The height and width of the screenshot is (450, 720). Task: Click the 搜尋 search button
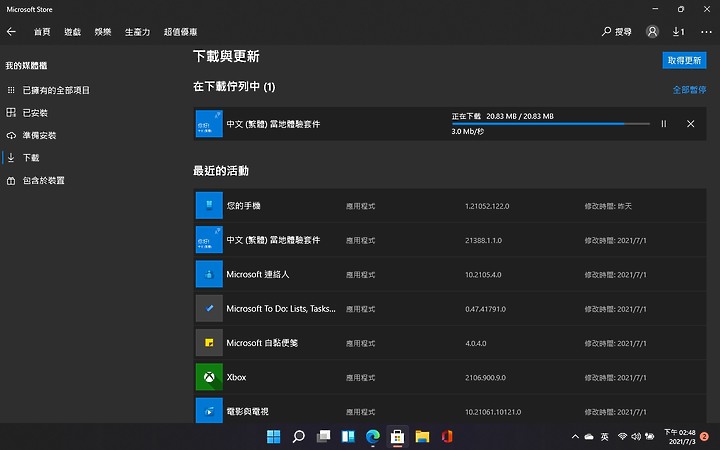[616, 32]
